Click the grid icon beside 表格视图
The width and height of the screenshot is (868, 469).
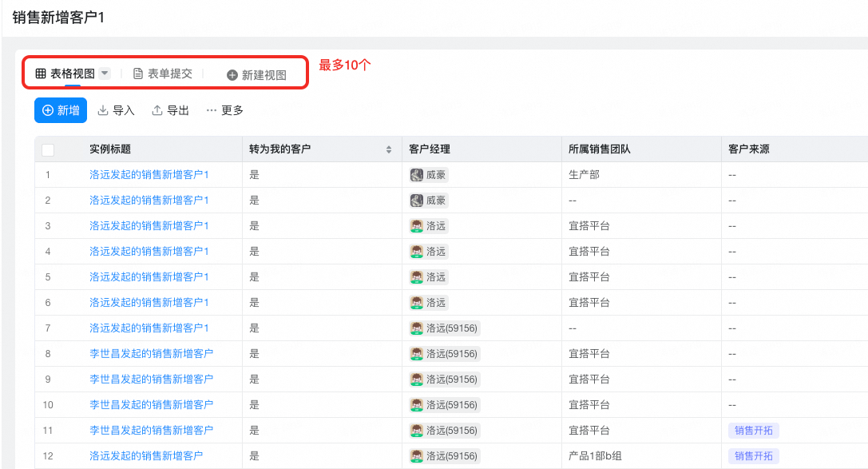click(x=41, y=74)
